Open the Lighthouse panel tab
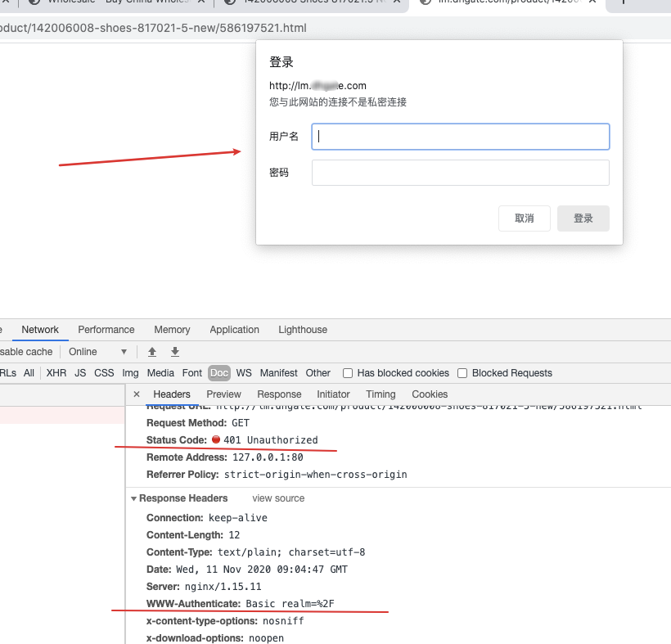Screen dimensions: 671x644 point(303,330)
